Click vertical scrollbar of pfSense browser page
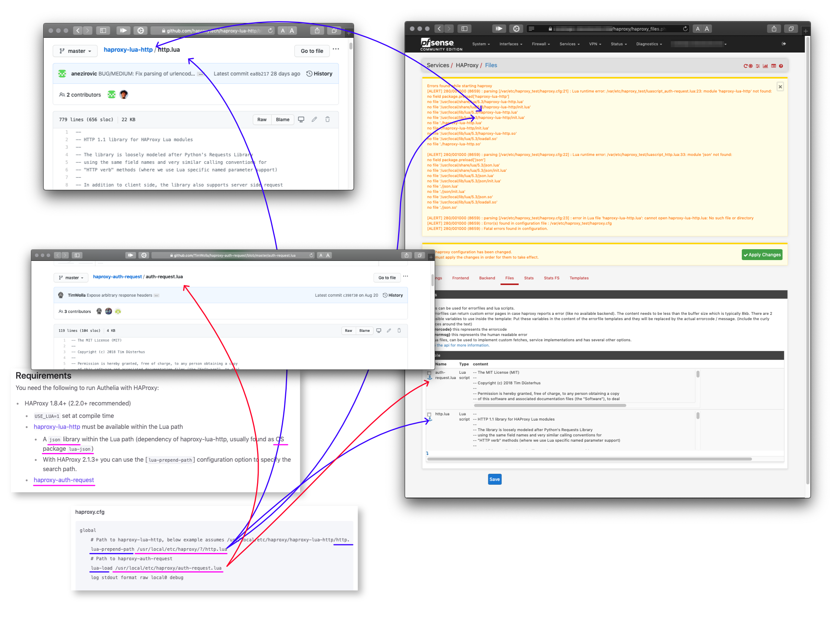The height and width of the screenshot is (621, 840). coord(808,260)
